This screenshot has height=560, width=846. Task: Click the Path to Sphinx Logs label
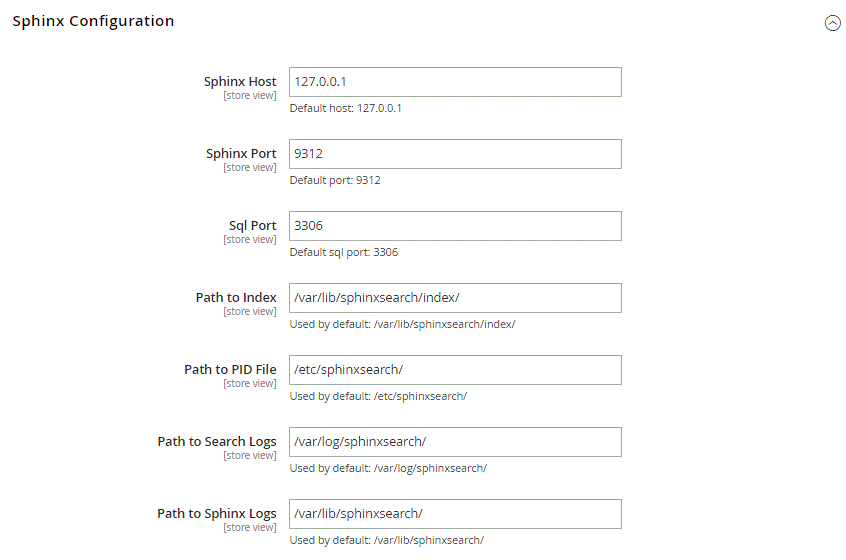pos(217,514)
